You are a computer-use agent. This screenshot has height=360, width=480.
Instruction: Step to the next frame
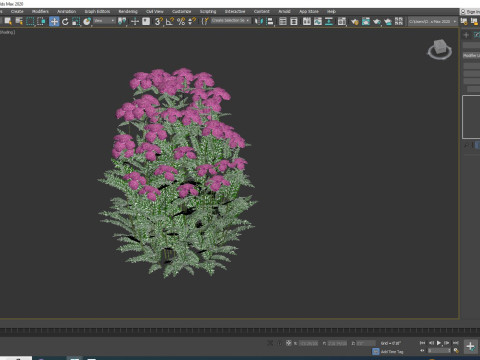tap(447, 343)
